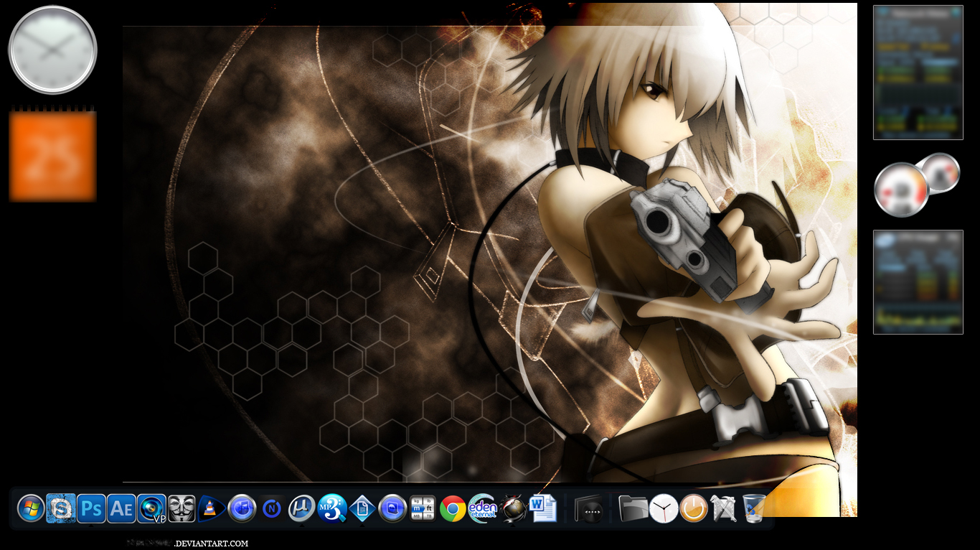
Task: Open the Recycle Bin in the dock
Action: (754, 508)
